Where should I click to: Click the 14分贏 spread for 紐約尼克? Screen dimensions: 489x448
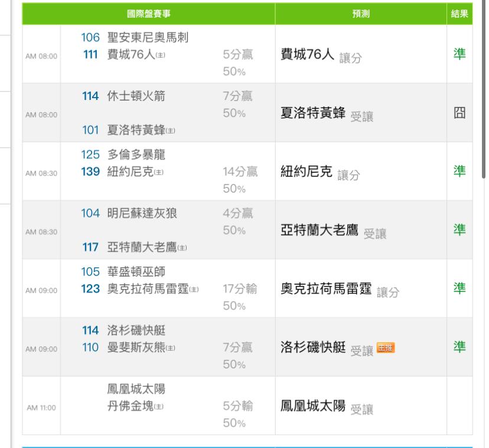[x=240, y=172]
